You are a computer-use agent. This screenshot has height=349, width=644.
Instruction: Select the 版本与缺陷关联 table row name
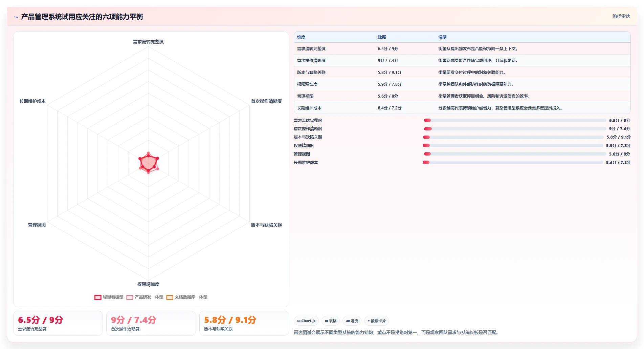click(x=311, y=73)
